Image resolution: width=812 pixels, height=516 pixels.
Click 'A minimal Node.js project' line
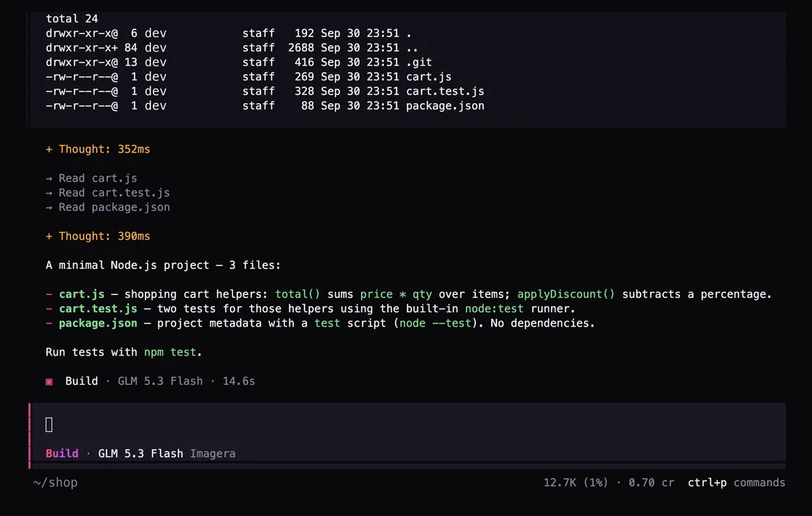[163, 265]
